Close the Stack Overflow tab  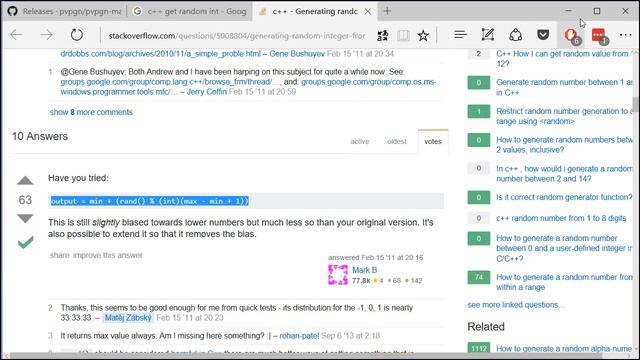point(368,11)
